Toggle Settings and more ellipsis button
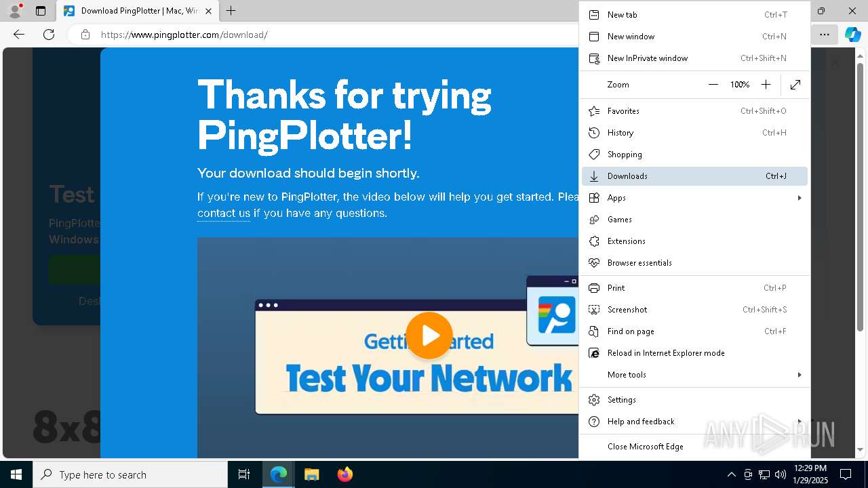This screenshot has height=488, width=868. click(x=825, y=35)
